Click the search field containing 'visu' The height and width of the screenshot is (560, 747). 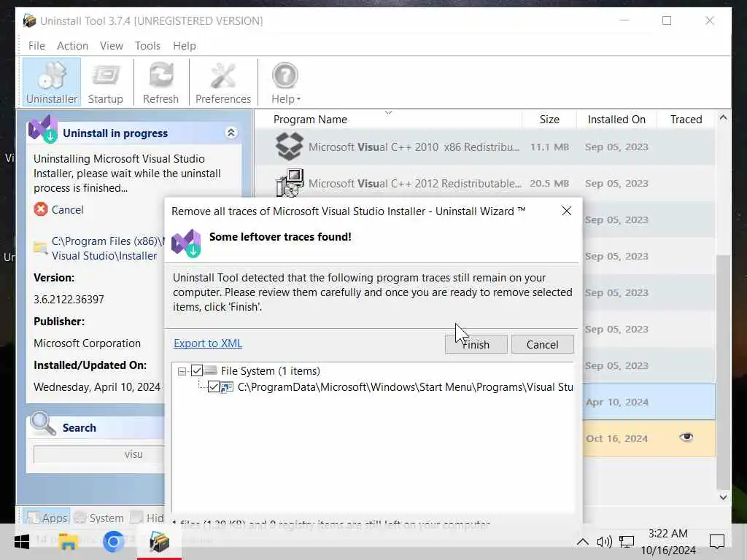click(x=99, y=454)
